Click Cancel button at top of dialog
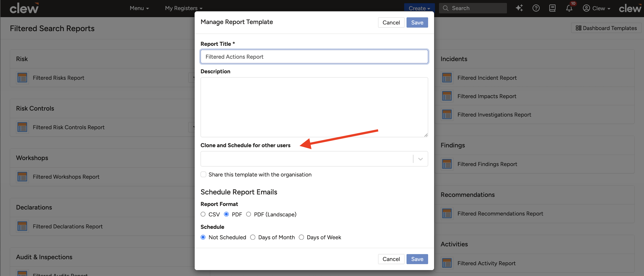This screenshot has width=644, height=276. (391, 22)
